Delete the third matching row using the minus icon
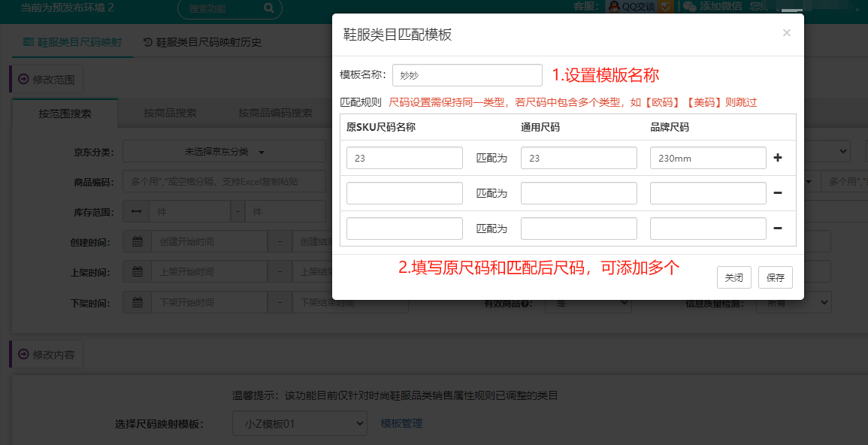The image size is (868, 445). (778, 229)
